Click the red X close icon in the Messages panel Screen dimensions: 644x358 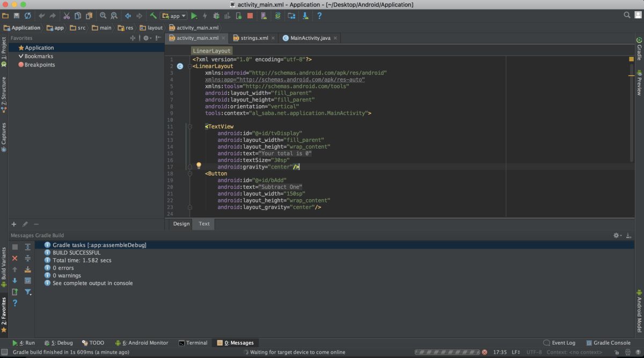(x=15, y=258)
